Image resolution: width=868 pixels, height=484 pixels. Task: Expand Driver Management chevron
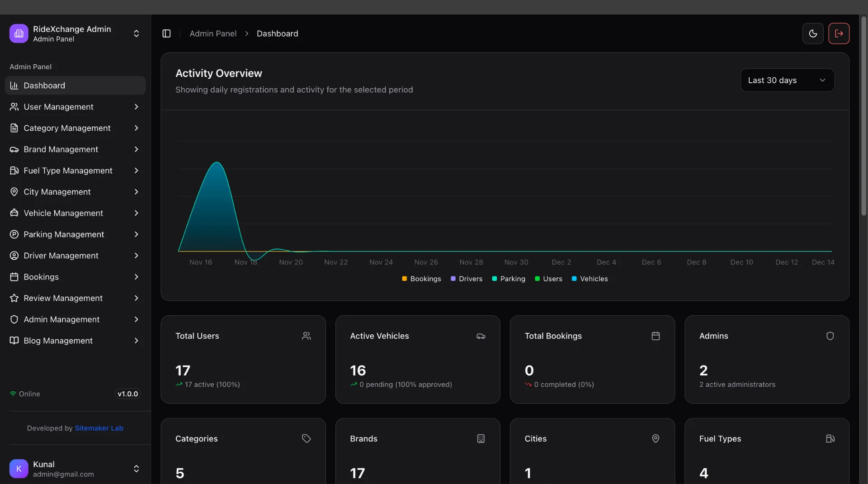coord(136,256)
